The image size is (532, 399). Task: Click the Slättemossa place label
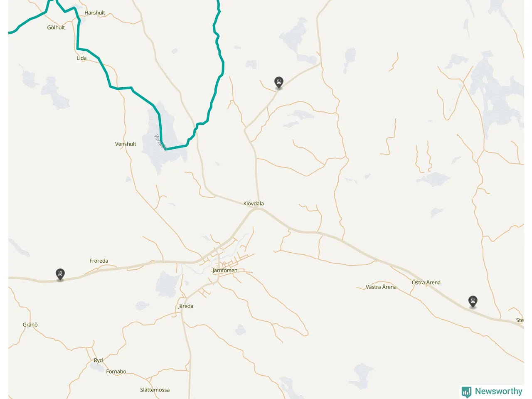(155, 390)
